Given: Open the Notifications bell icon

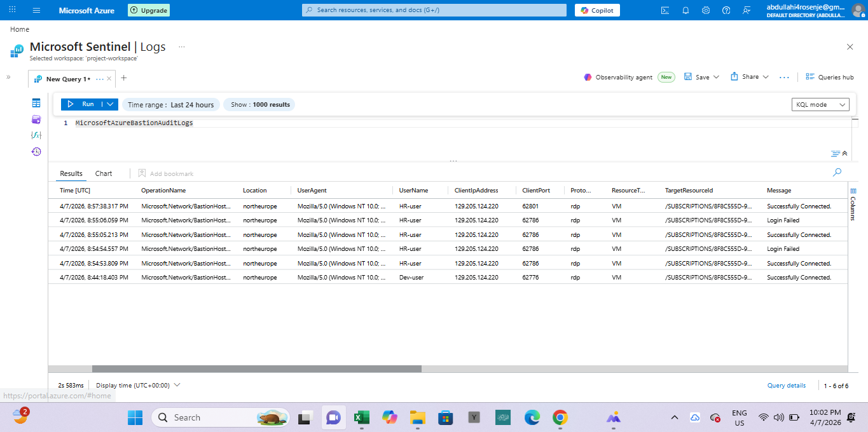Looking at the screenshot, I should [685, 10].
